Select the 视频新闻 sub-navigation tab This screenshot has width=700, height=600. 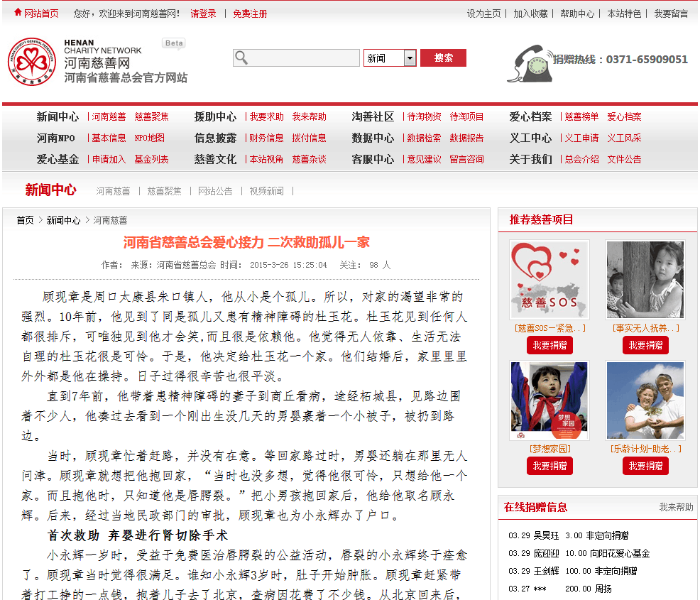(x=266, y=191)
